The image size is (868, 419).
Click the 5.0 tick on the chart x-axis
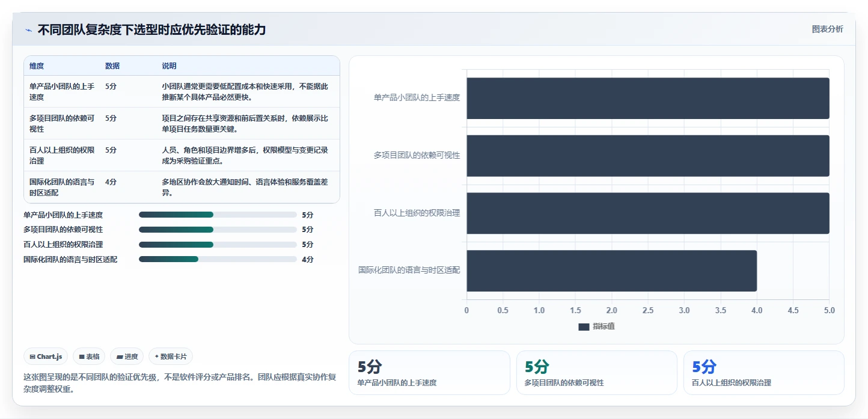tap(830, 310)
